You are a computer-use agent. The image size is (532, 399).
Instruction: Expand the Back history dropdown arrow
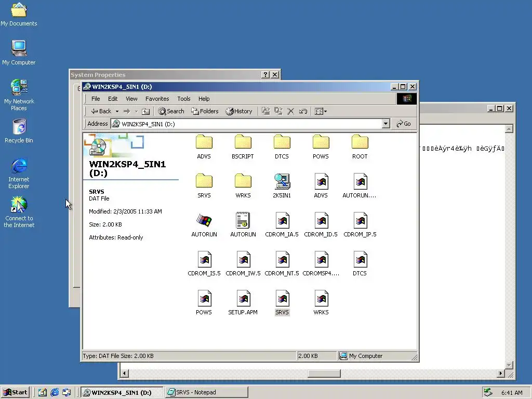[117, 111]
